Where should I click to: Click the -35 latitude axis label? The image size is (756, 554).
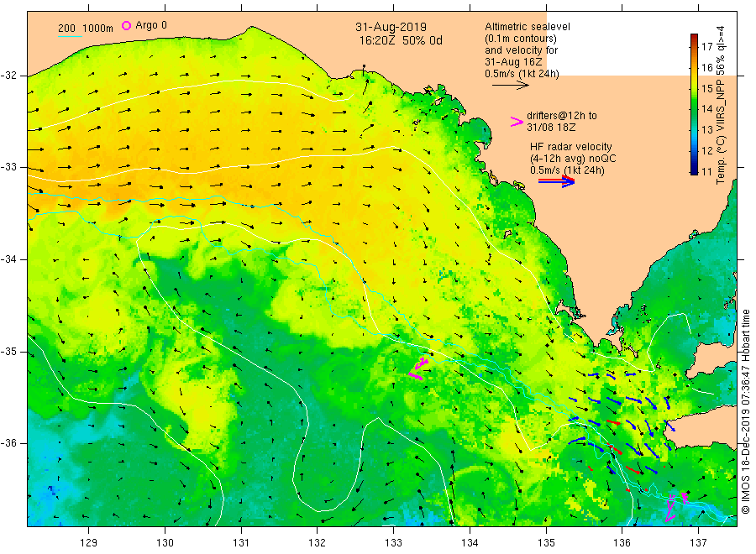pos(8,351)
